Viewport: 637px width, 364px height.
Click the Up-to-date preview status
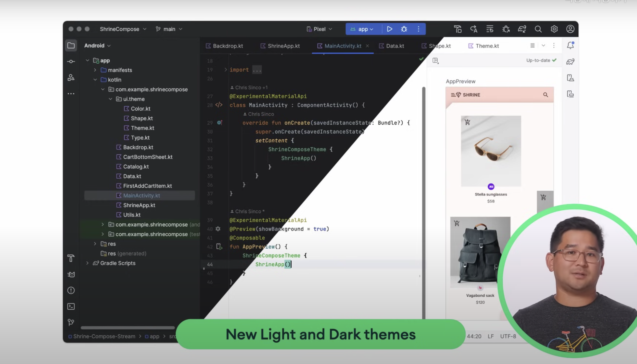click(x=541, y=60)
